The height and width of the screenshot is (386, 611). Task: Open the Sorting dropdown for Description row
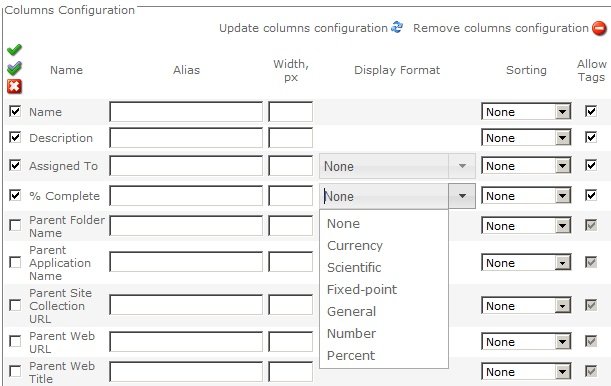tap(526, 138)
